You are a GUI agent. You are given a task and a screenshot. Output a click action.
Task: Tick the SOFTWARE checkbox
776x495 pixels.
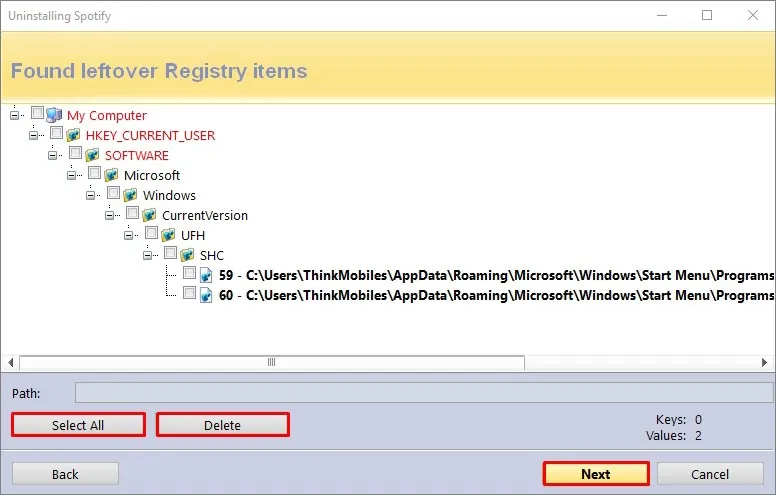pyautogui.click(x=75, y=152)
